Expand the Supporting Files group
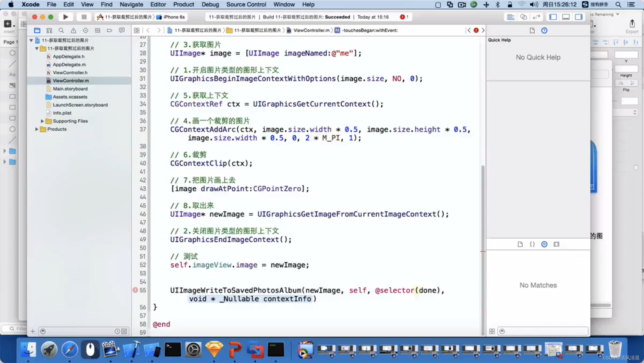Viewport: 644px width, 363px height. click(x=42, y=121)
